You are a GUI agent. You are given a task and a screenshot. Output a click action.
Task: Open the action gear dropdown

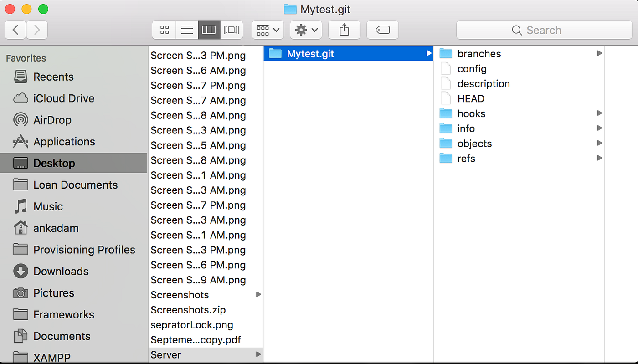click(306, 30)
